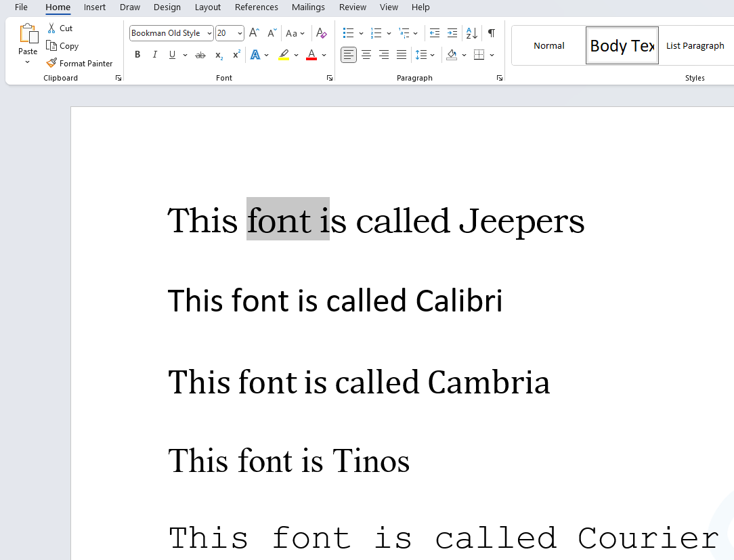Toggle Bold formatting
Viewport: 734px width, 560px height.
[137, 55]
